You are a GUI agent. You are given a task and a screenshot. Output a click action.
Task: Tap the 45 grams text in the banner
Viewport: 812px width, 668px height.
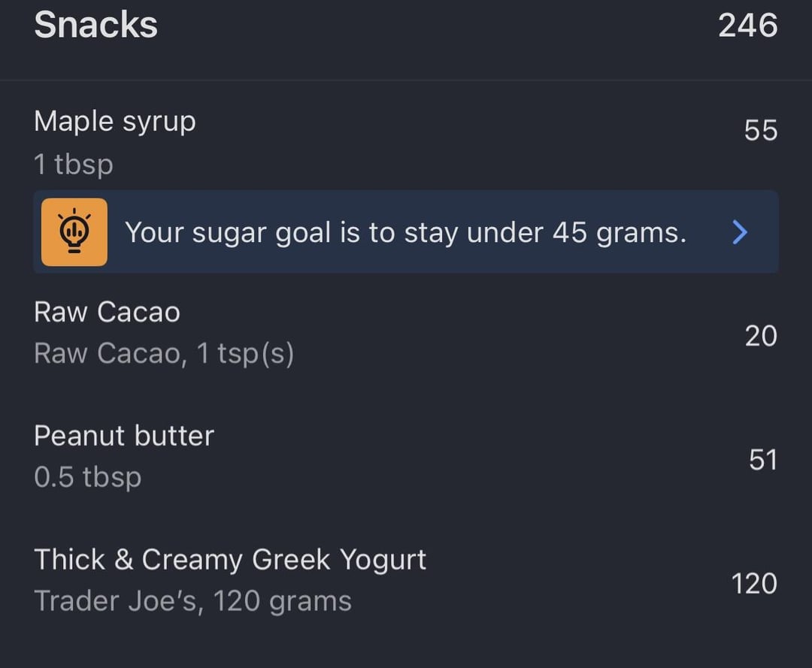[x=620, y=232]
